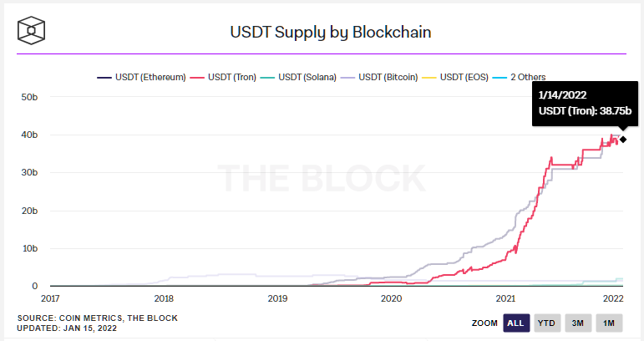Click The Block cube logo icon

tap(32, 31)
